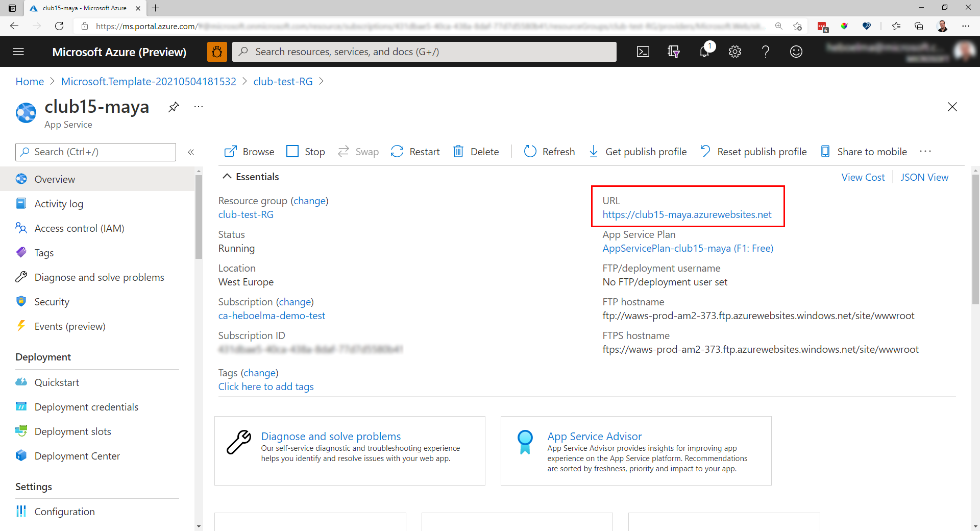Open App Service Advisor card
The height and width of the screenshot is (531, 980).
[x=636, y=451]
